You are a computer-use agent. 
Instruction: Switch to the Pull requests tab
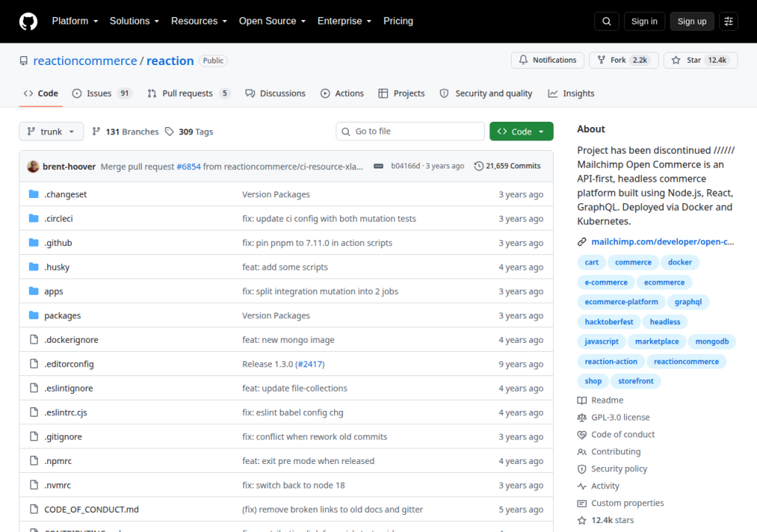point(189,94)
